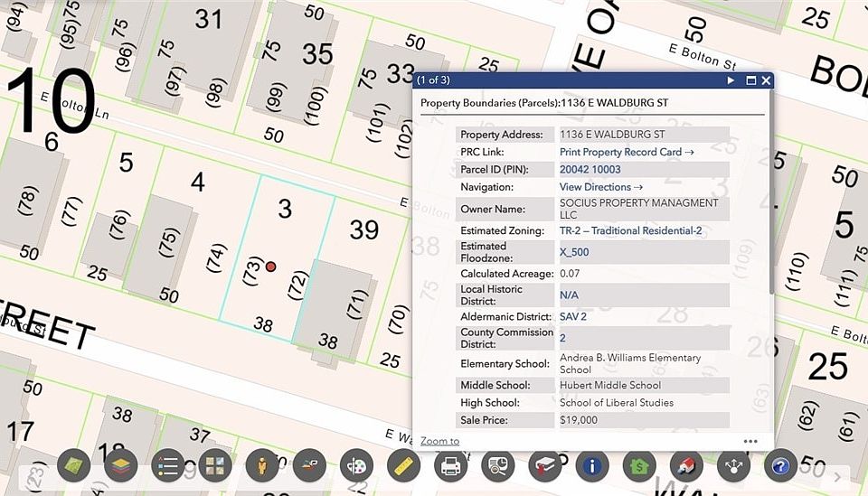Click View Directions link

(x=601, y=187)
